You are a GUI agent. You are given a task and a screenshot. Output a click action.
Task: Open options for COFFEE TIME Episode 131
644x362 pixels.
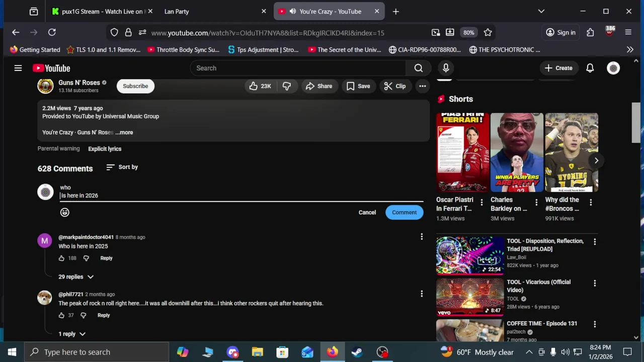pyautogui.click(x=595, y=324)
